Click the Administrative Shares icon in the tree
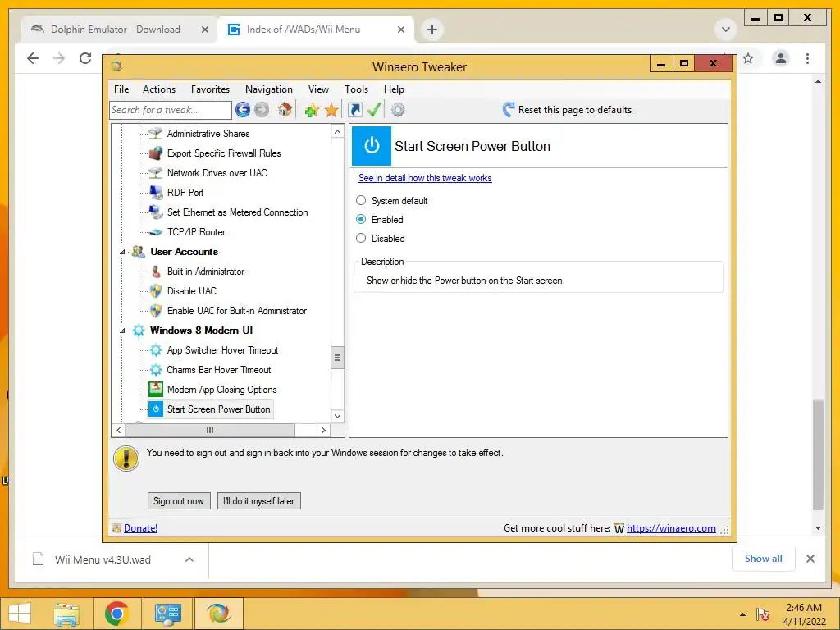Screen dimensions: 840x630 tap(155, 134)
